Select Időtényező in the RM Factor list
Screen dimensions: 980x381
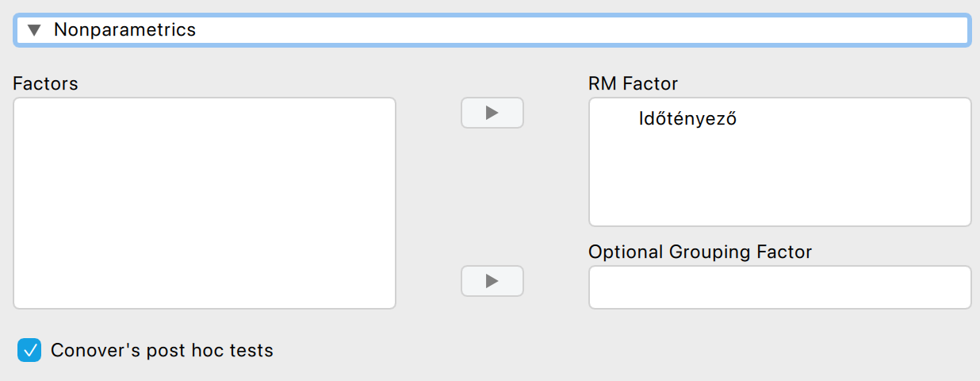[x=687, y=120]
